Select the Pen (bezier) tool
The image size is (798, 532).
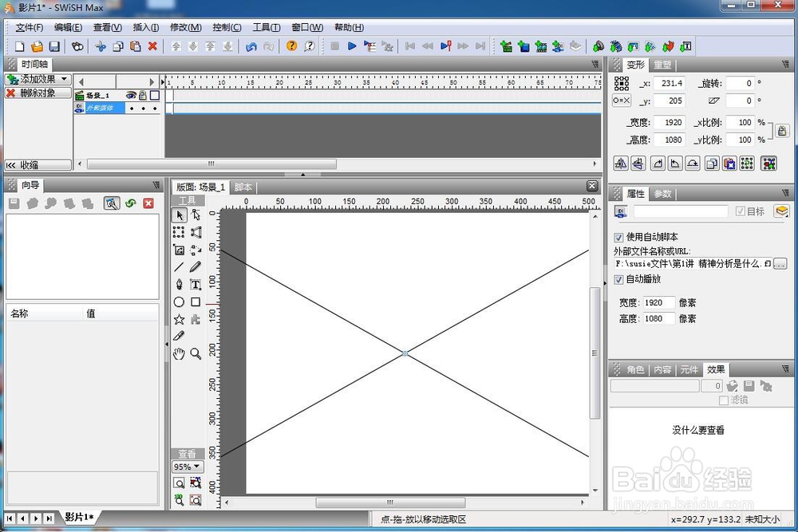click(x=179, y=284)
